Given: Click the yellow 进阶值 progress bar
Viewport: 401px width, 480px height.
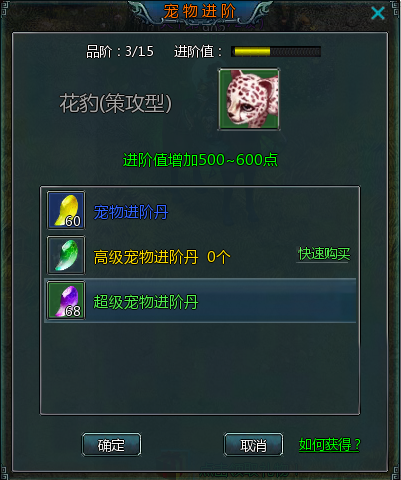Looking at the screenshot, I should 276,52.
